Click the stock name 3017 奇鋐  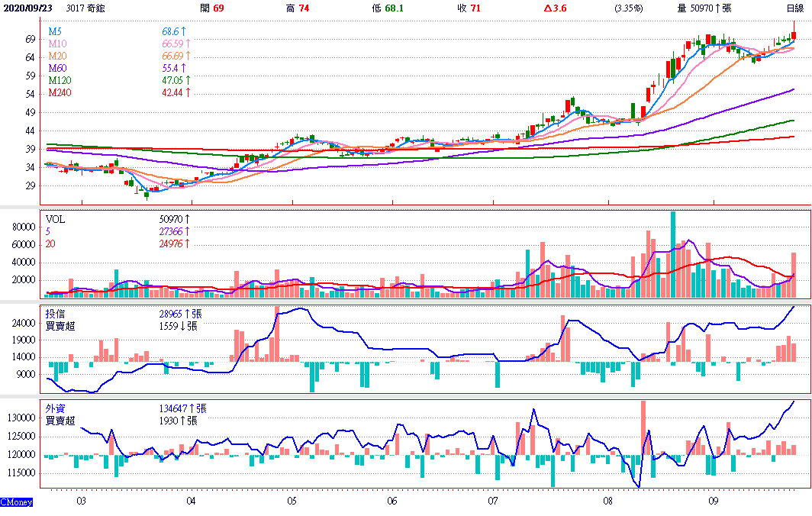tap(88, 8)
